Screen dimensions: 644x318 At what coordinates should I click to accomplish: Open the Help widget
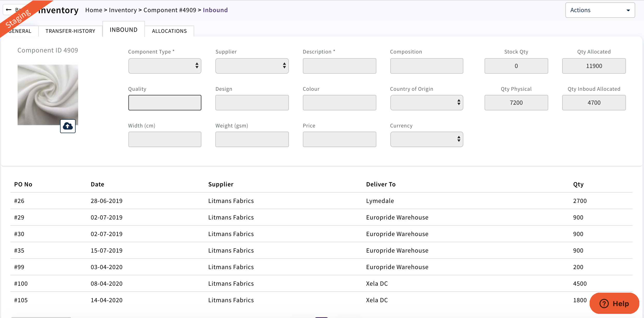point(614,303)
